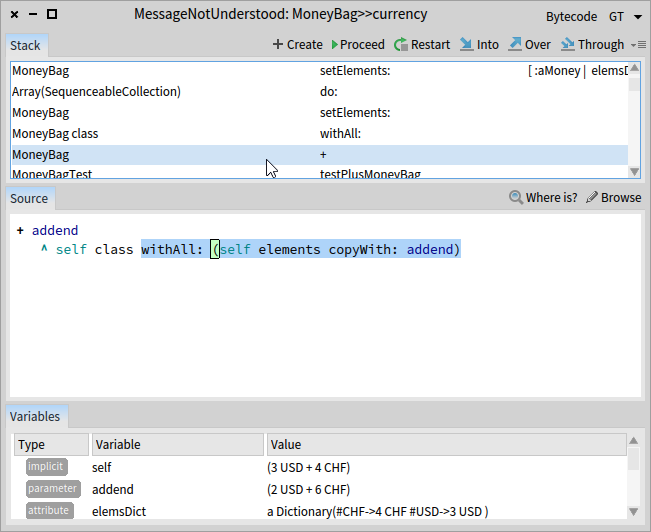The height and width of the screenshot is (532, 651).
Task: Click the Create plus icon
Action: [x=277, y=44]
